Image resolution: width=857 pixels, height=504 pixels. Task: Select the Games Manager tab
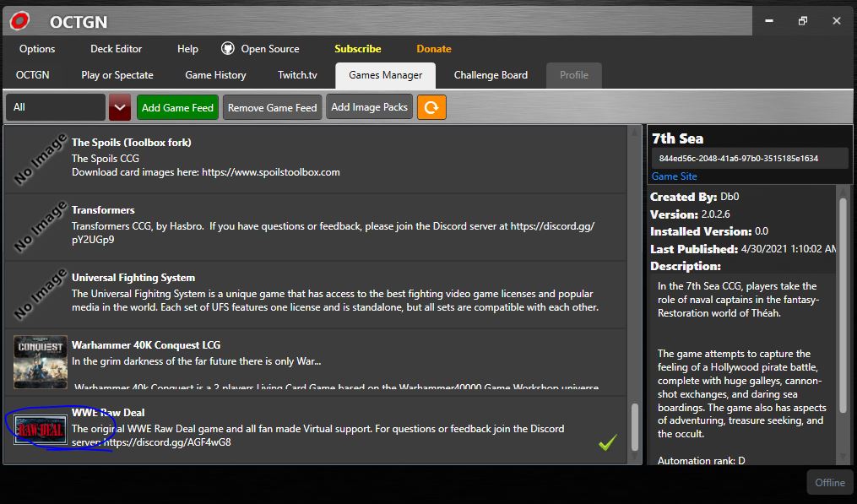[x=385, y=75]
